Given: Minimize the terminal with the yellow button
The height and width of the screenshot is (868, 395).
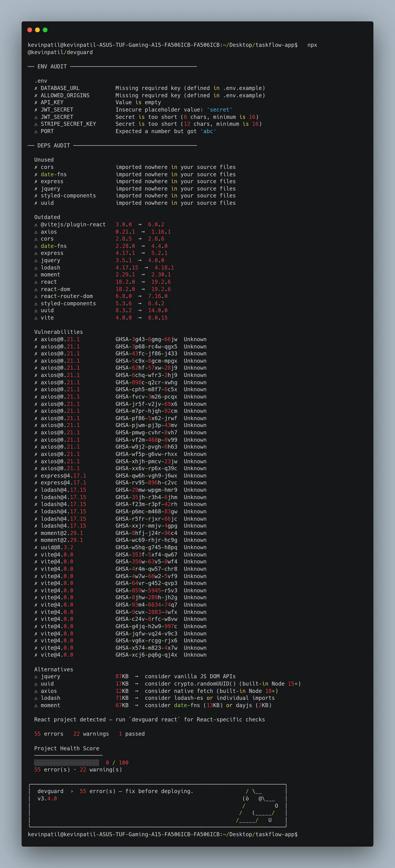Looking at the screenshot, I should pyautogui.click(x=37, y=30).
